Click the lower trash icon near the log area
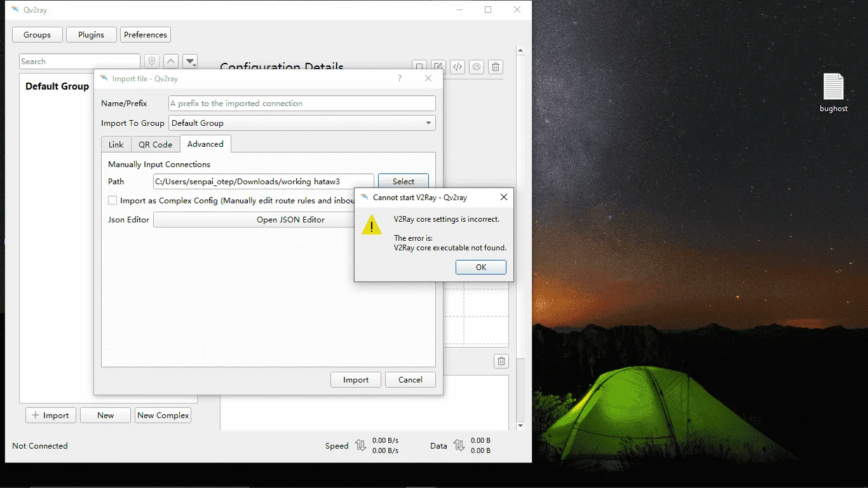The width and height of the screenshot is (868, 488). coord(501,361)
